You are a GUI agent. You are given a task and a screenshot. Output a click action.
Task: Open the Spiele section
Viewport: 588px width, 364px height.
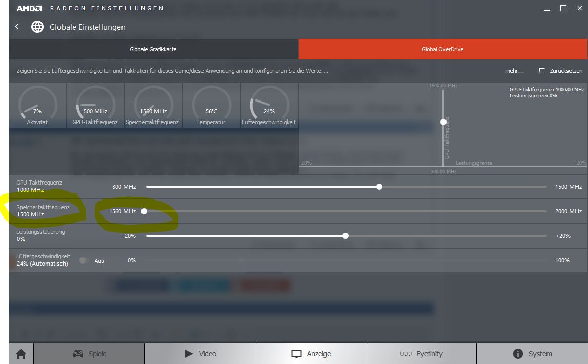click(x=89, y=354)
